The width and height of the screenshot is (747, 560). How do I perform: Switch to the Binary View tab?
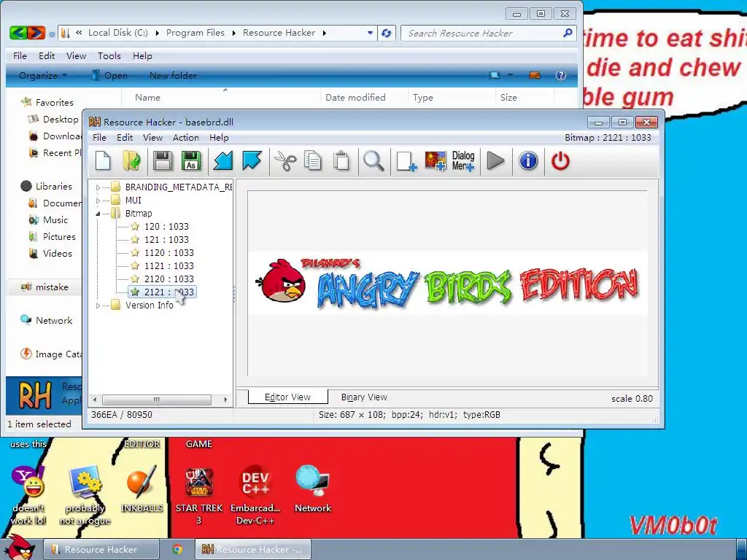[x=364, y=397]
